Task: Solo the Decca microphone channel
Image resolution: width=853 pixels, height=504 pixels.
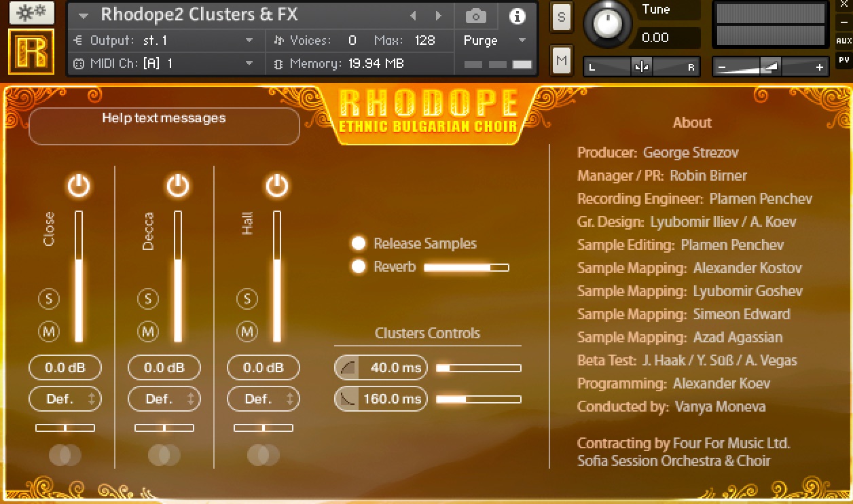Action: tap(148, 298)
